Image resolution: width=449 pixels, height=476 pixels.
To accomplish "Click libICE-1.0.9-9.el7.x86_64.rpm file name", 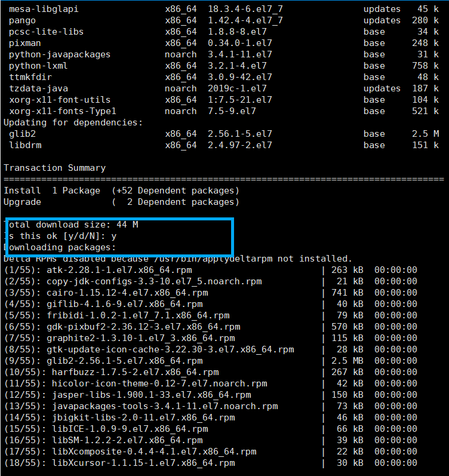I will tap(130, 429).
